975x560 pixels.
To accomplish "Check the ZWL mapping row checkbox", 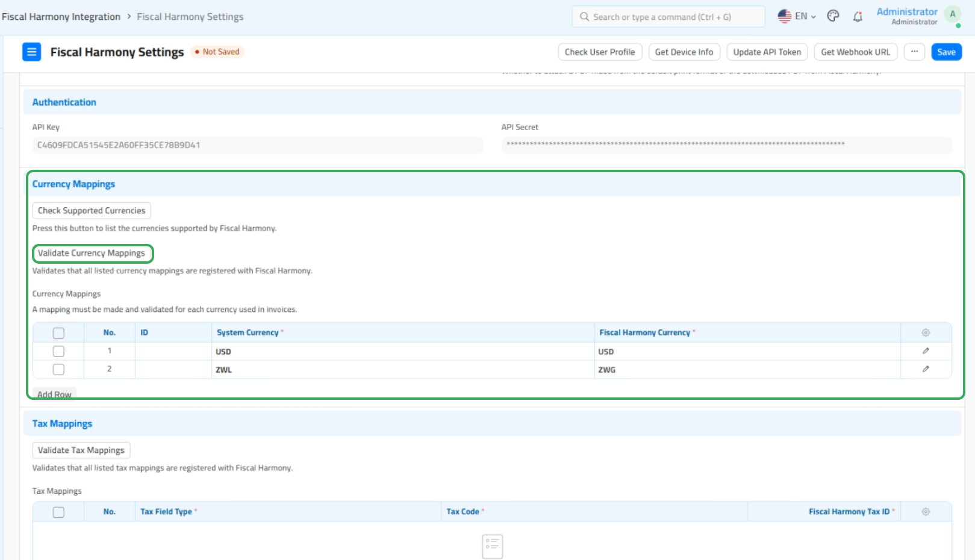I will point(58,369).
